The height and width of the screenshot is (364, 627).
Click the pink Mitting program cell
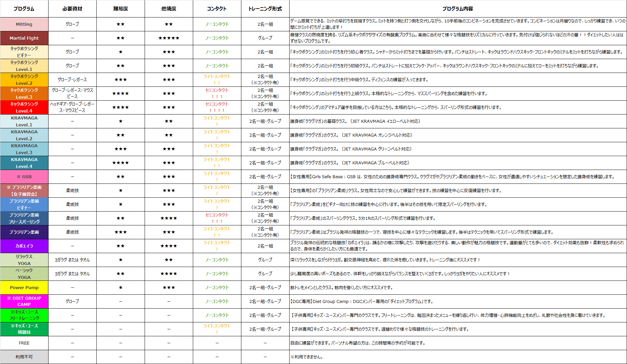click(x=24, y=24)
